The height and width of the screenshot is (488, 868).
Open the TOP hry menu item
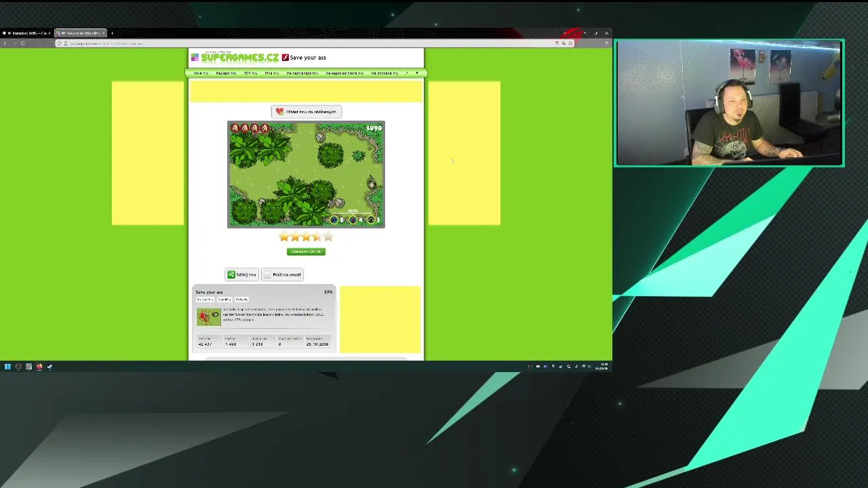[250, 73]
